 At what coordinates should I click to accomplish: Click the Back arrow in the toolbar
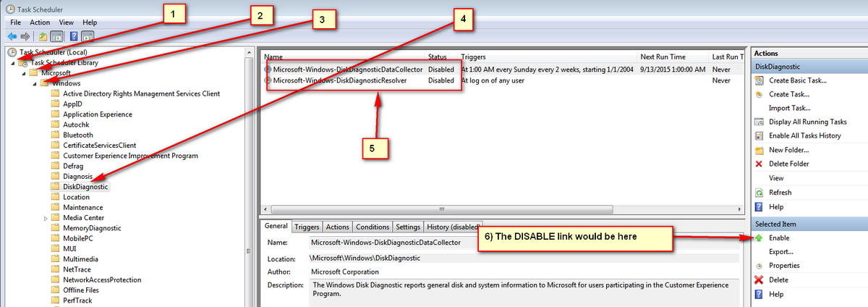[12, 36]
